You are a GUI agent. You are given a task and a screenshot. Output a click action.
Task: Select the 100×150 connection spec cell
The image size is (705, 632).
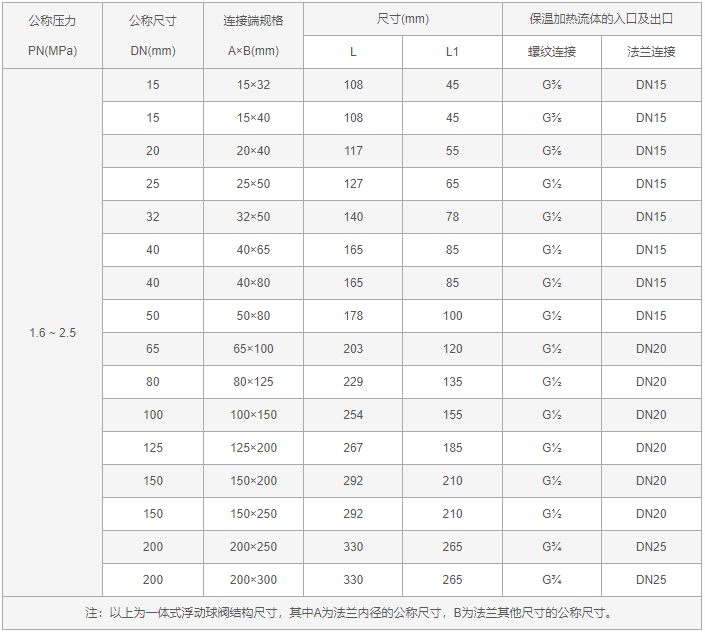point(253,415)
